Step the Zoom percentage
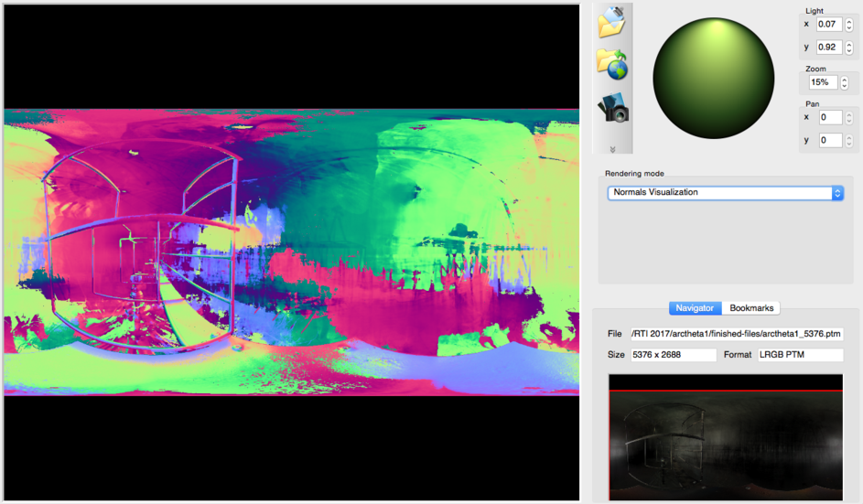Image resolution: width=863 pixels, height=504 pixels. (845, 82)
